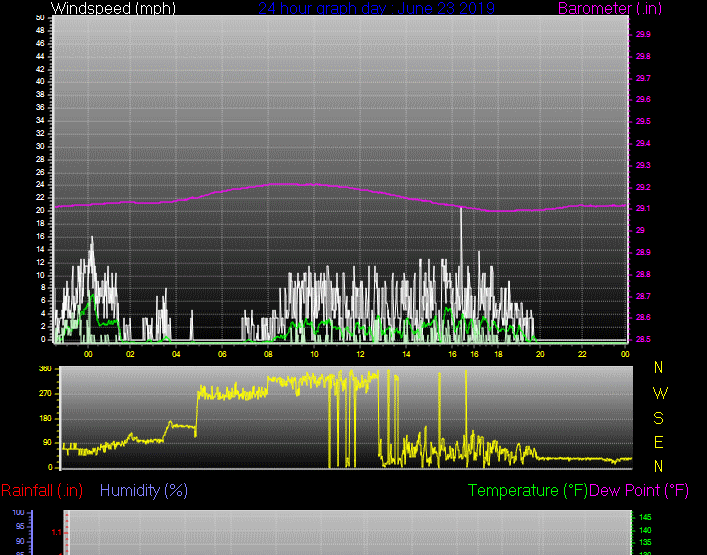Click the 26 value on the windspeed axis
This screenshot has height=555, width=707.
pos(40,172)
